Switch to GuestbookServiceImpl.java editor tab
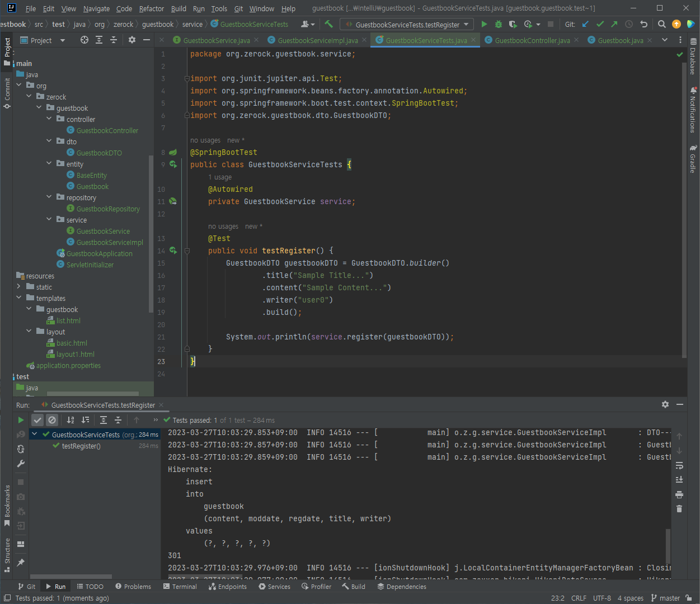This screenshot has width=700, height=604. pos(318,40)
